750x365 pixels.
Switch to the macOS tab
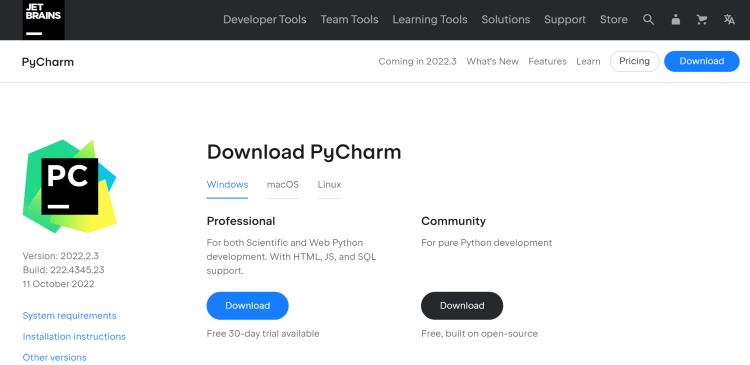click(283, 185)
